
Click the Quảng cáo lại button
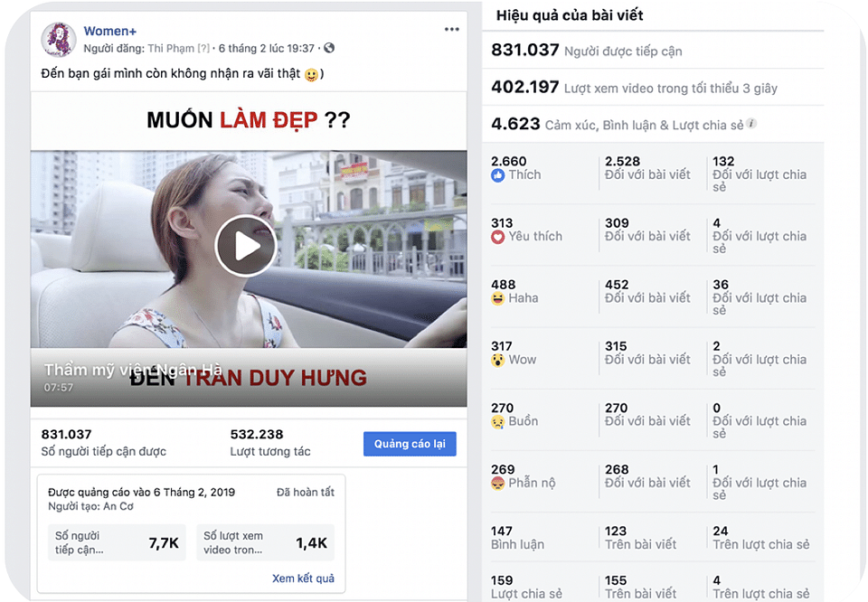(410, 444)
